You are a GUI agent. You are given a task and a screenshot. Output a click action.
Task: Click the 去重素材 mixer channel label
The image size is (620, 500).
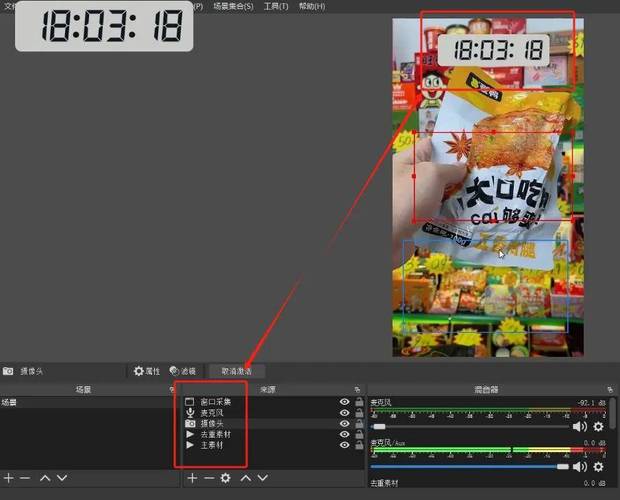pyautogui.click(x=384, y=483)
